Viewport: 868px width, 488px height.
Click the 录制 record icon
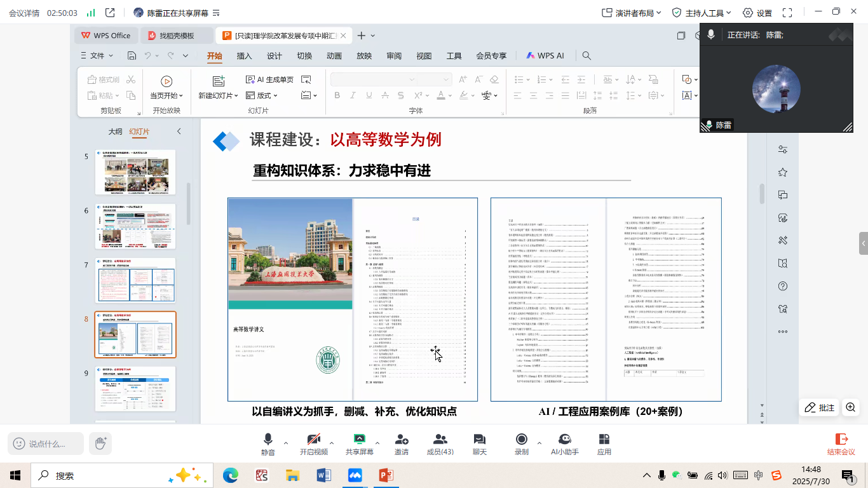pos(521,440)
